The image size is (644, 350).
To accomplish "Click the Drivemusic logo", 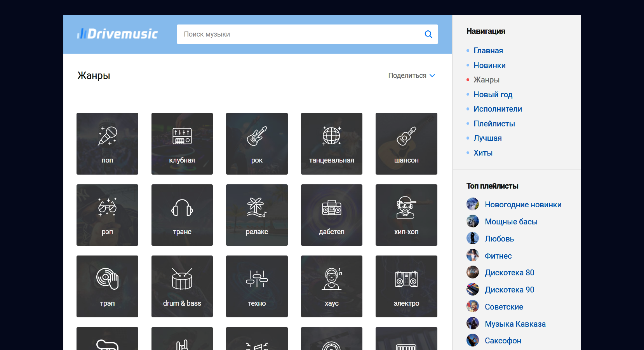I will point(117,34).
